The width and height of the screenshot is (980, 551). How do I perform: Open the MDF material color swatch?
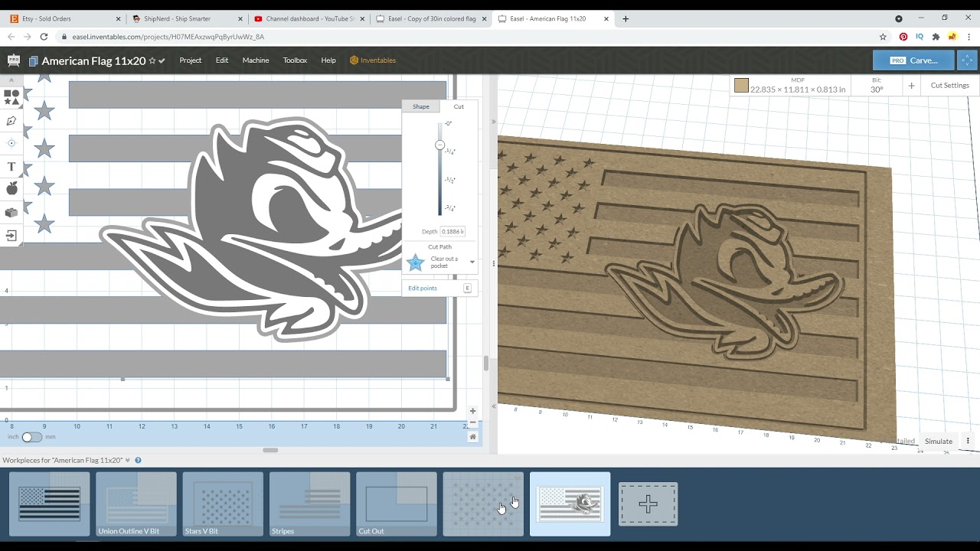point(741,86)
